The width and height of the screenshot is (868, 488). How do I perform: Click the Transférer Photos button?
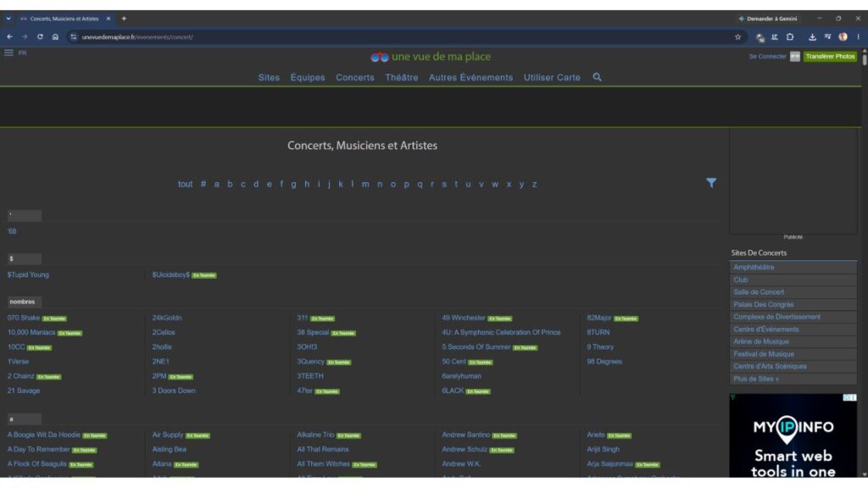click(x=830, y=57)
